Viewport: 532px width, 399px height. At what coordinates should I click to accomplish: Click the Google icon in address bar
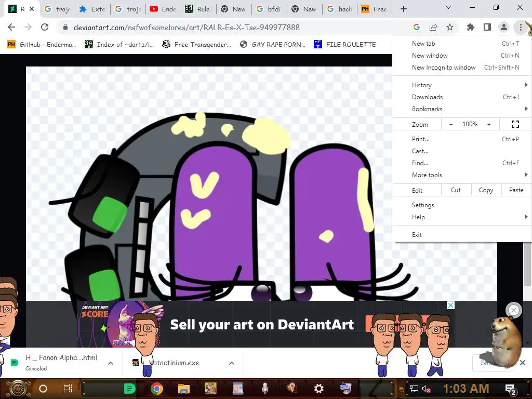pos(417,27)
